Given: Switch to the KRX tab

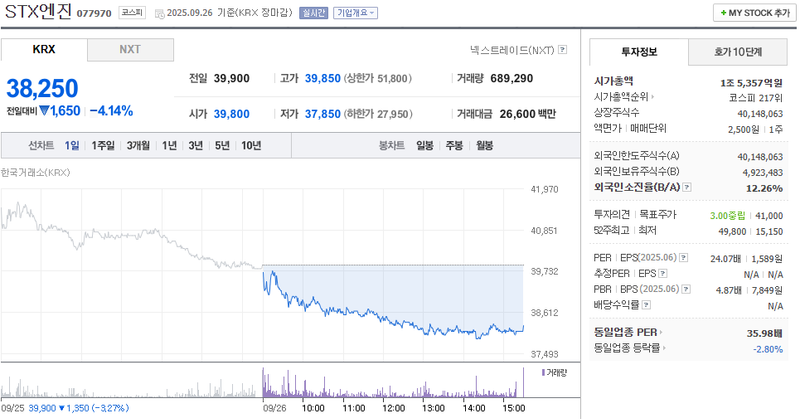Looking at the screenshot, I should tap(44, 50).
